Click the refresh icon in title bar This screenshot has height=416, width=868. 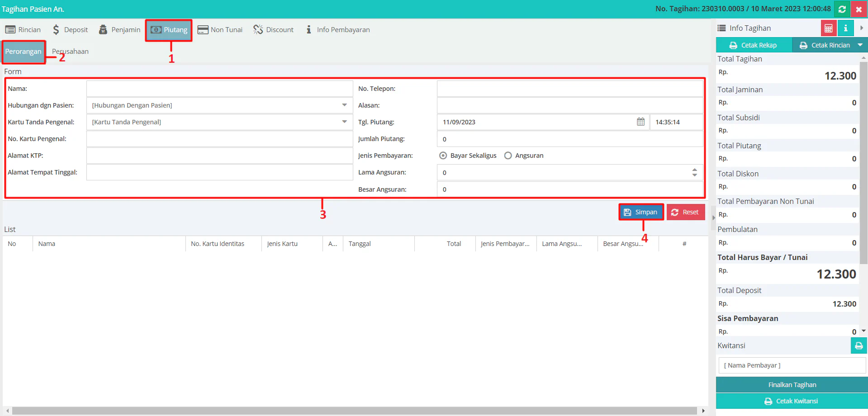pos(842,9)
